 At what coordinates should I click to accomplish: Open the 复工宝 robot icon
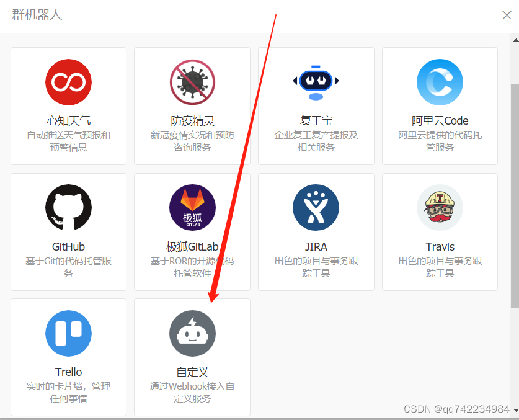point(316,81)
